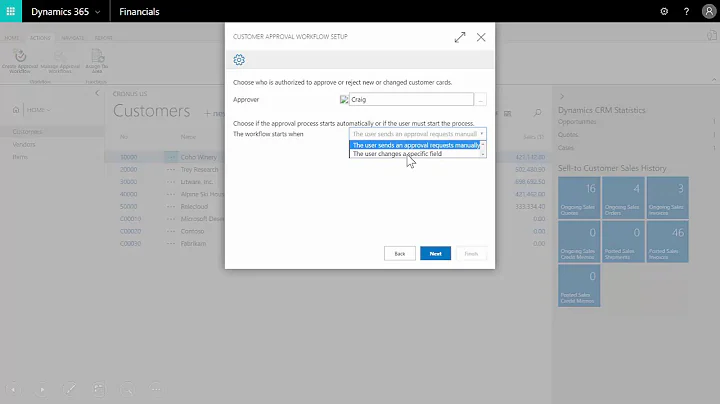This screenshot has height=404, width=720.
Task: Open the Posted Sales Credit Memos tile
Action: (x=579, y=286)
